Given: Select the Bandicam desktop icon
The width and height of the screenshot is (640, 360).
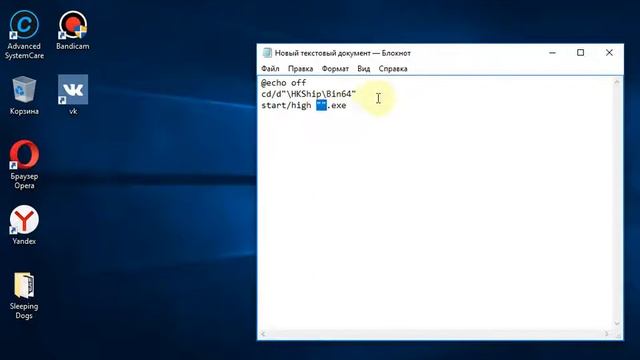Looking at the screenshot, I should coord(73,31).
